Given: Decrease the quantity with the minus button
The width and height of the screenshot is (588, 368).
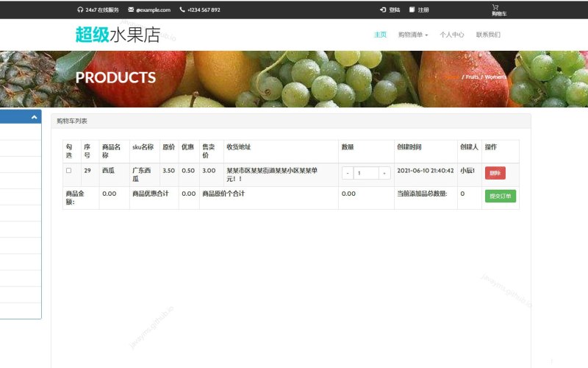Looking at the screenshot, I should coord(348,173).
